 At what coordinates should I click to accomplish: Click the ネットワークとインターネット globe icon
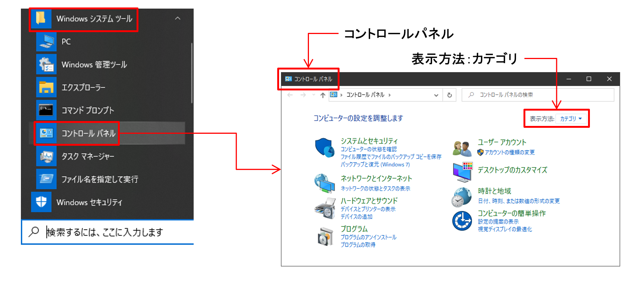(x=325, y=183)
